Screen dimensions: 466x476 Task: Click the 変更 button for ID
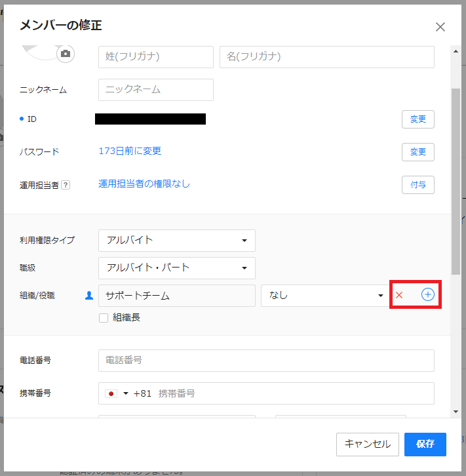pyautogui.click(x=417, y=119)
